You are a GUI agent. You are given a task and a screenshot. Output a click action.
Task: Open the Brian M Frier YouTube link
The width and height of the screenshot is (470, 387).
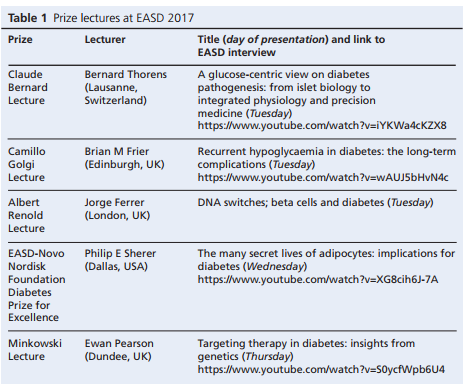[x=323, y=177]
